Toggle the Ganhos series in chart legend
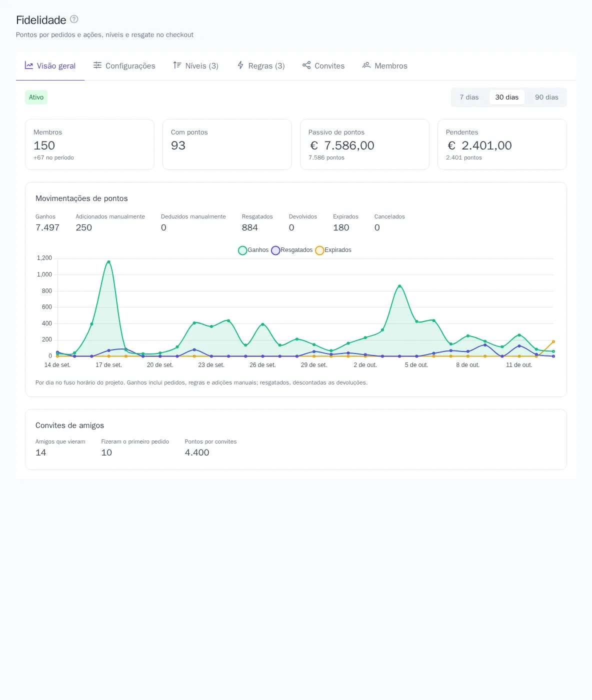The height and width of the screenshot is (700, 592). coord(253,250)
